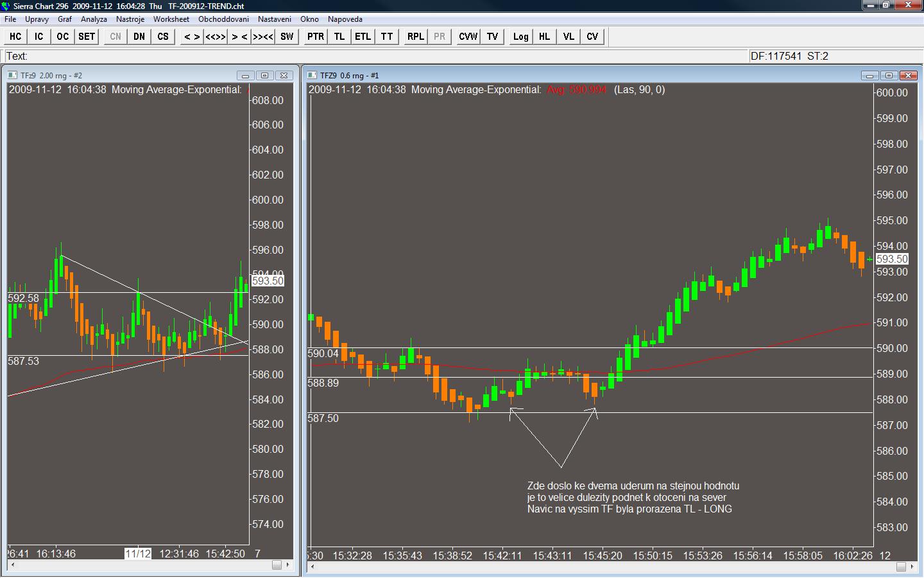Open the Obchoddovani menu
The height and width of the screenshot is (578, 924).
pos(223,19)
